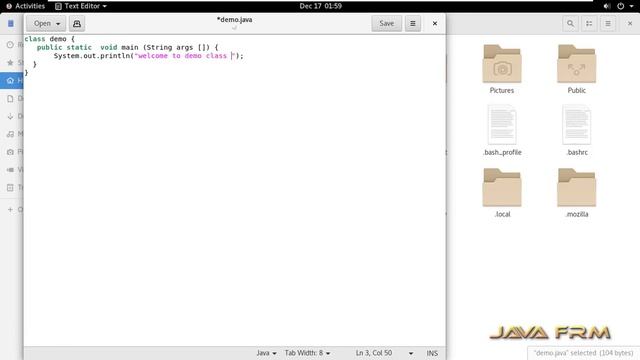Open the Text Editor hamburger menu
This screenshot has height=360, width=640.
(413, 24)
